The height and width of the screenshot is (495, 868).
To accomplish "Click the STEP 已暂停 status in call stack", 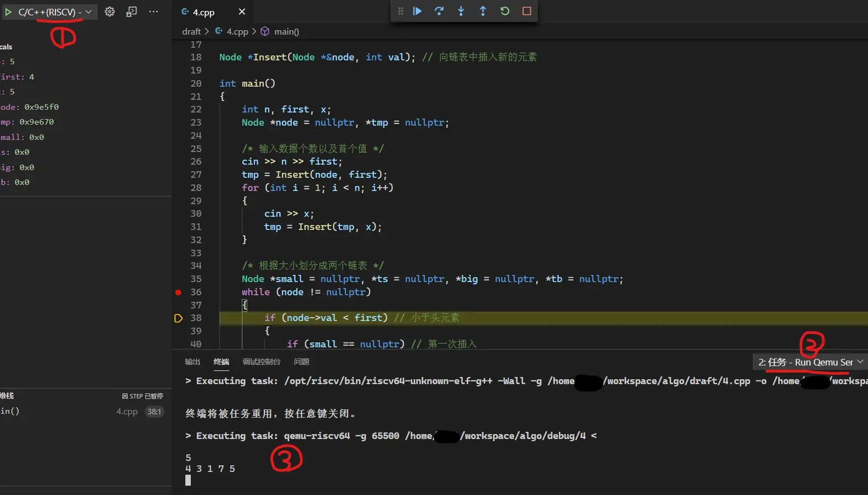I will [143, 396].
